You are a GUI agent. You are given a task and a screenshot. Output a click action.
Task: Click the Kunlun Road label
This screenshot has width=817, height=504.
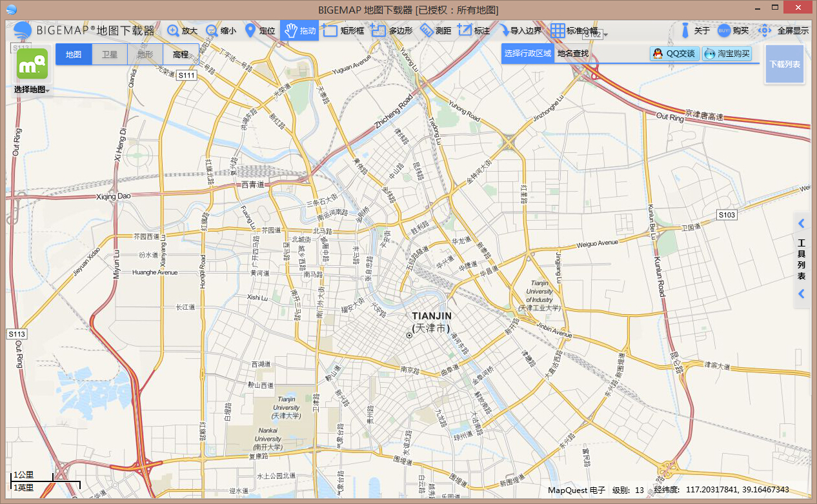(x=660, y=277)
